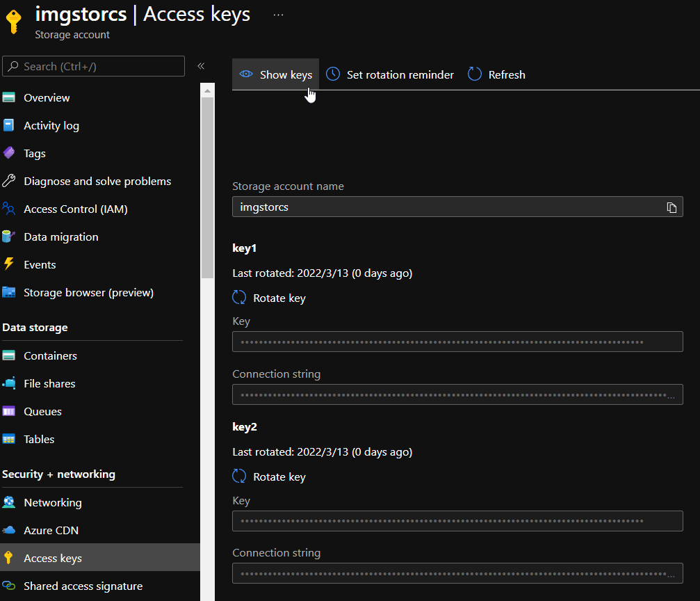Image resolution: width=700 pixels, height=601 pixels.
Task: Open Access Control (IAM)
Action: (x=75, y=209)
